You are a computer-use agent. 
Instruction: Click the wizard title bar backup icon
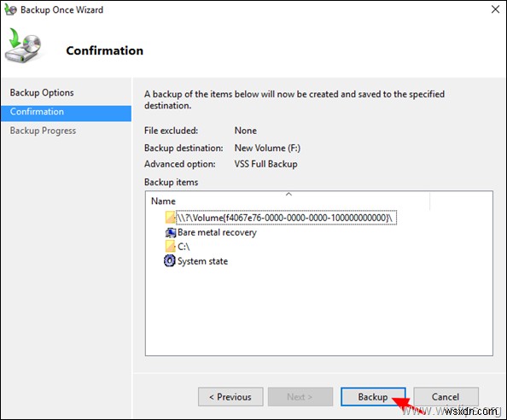tap(11, 9)
